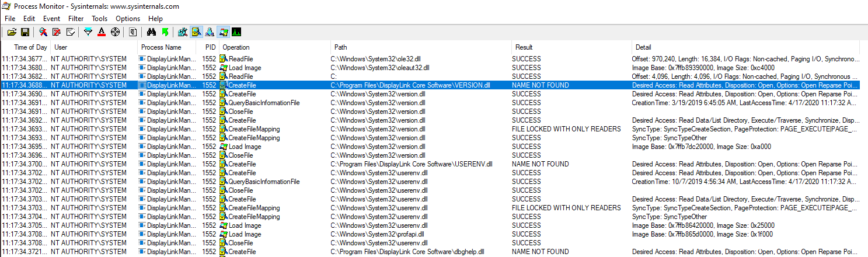This screenshot has height=257, width=868.
Task: Click the CreateFile icon in the dbghelp.dll row
Action: point(224,252)
